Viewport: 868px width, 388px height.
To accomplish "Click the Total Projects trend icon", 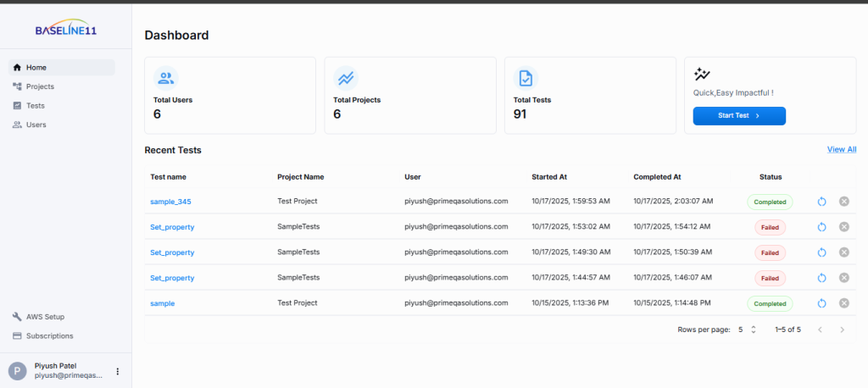I will click(346, 79).
